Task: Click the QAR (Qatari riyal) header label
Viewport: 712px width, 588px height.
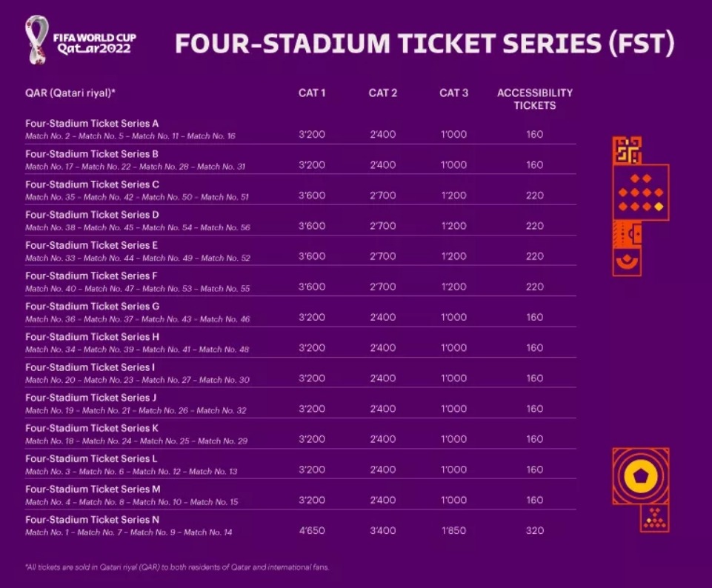Action: click(70, 93)
